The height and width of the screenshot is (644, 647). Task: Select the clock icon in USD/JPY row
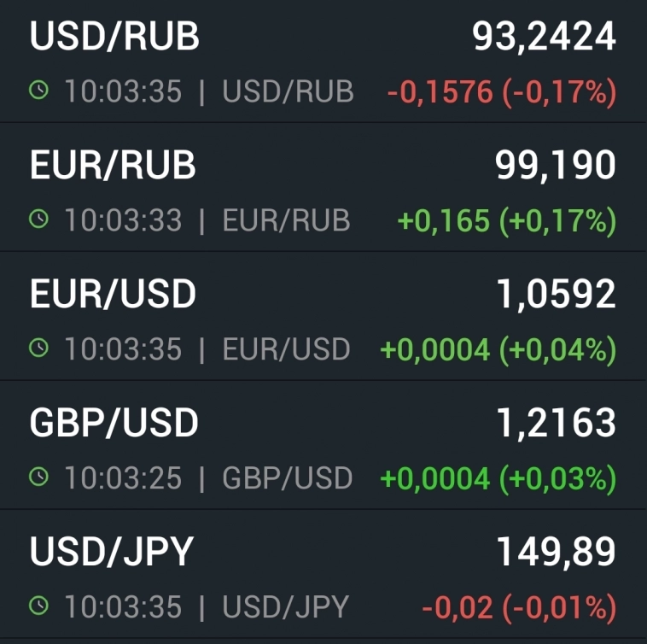point(38,606)
